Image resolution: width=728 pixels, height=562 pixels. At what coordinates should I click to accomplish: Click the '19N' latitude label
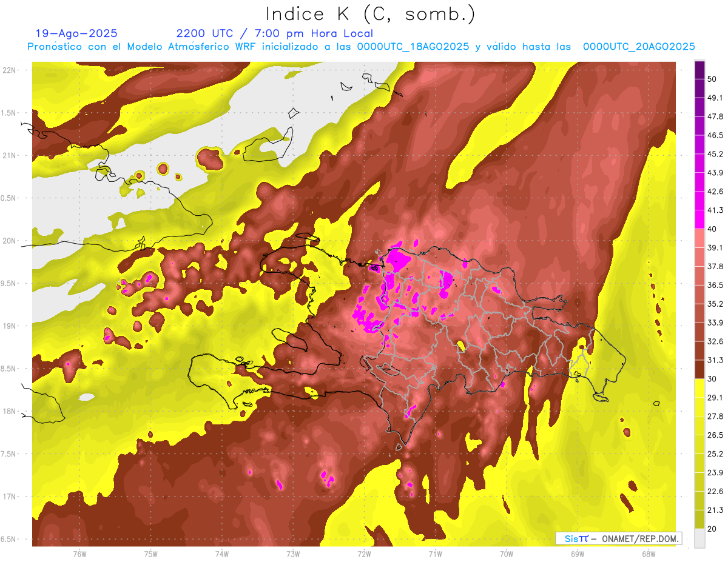tap(10, 326)
